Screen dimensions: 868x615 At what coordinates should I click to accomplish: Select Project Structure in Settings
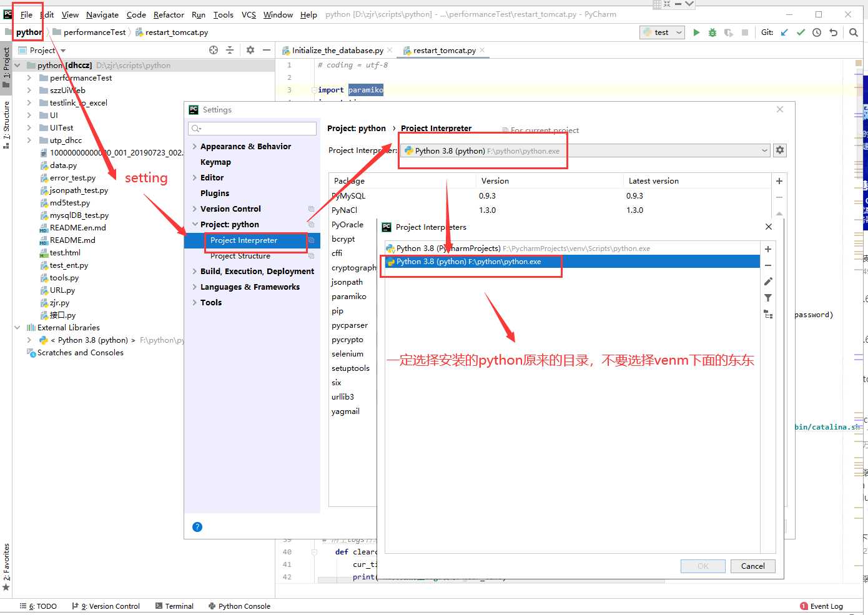240,256
